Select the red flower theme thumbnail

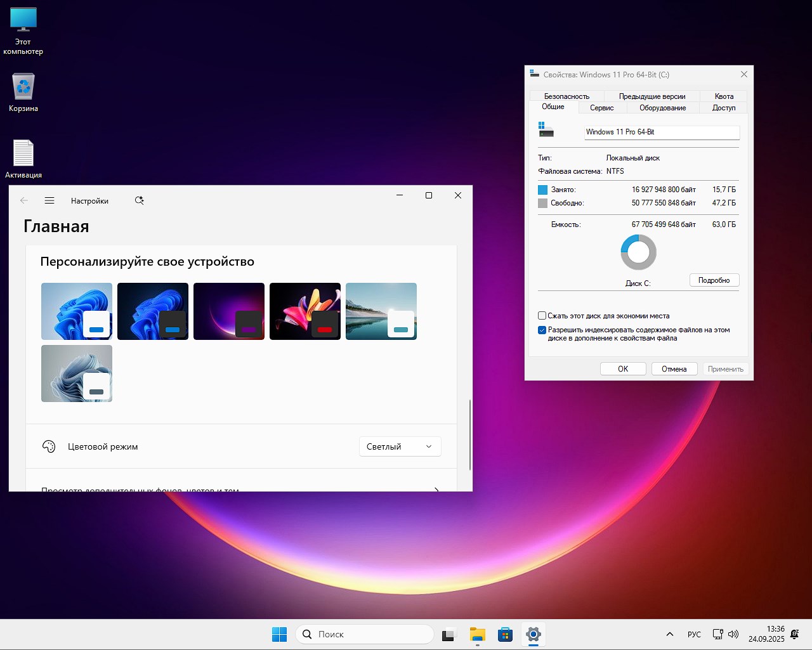[304, 311]
